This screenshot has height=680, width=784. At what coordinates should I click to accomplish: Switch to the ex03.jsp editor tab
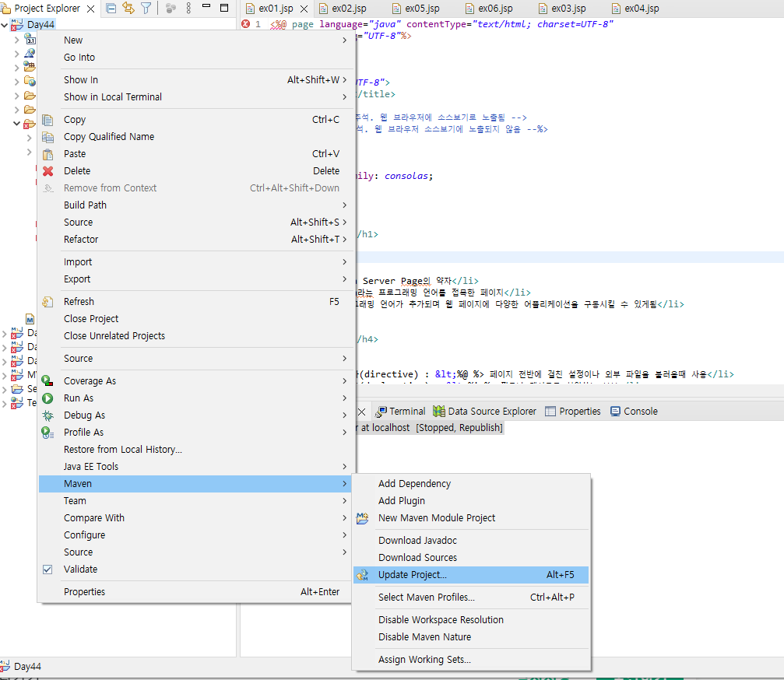tap(568, 9)
